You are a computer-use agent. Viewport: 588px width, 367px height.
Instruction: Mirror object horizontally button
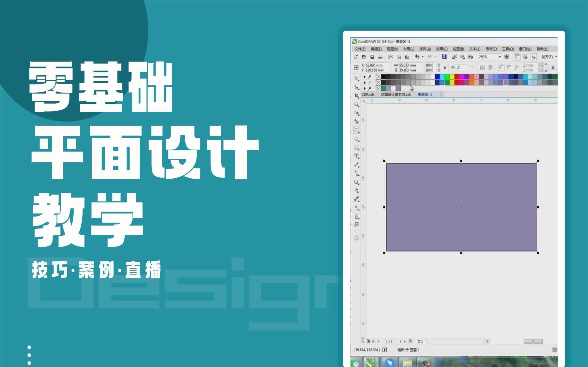482,67
